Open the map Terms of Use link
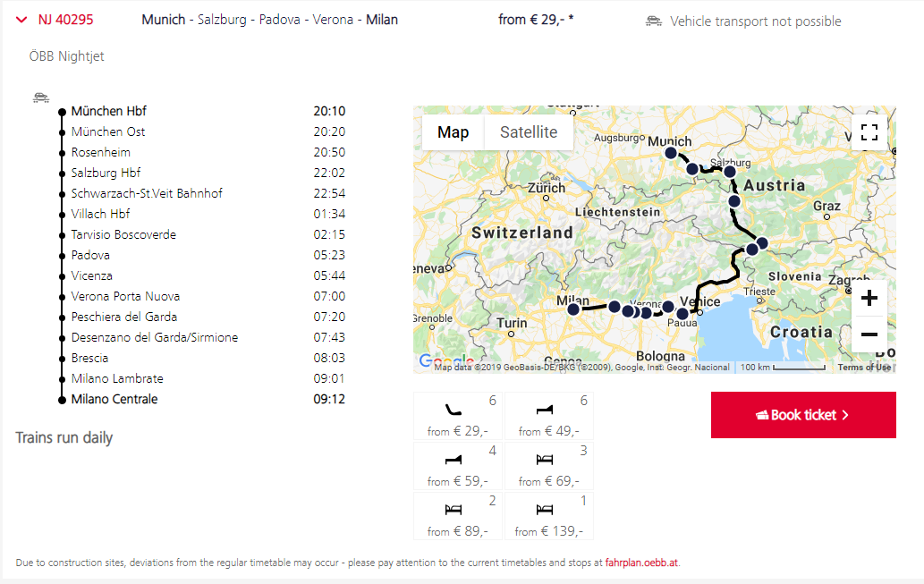The height and width of the screenshot is (584, 924). click(864, 368)
